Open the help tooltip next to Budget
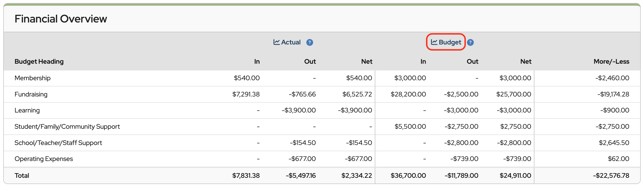The width and height of the screenshot is (644, 187). [x=470, y=43]
